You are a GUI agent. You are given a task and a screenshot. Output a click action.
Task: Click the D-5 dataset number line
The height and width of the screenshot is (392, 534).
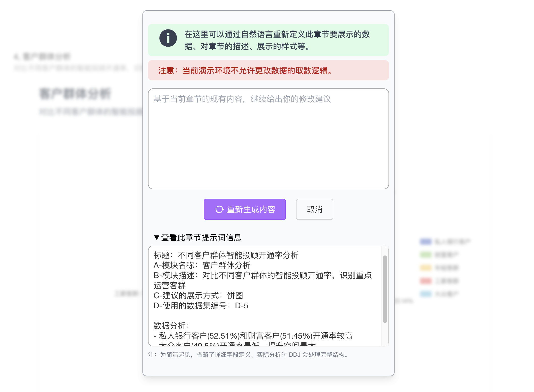point(201,306)
